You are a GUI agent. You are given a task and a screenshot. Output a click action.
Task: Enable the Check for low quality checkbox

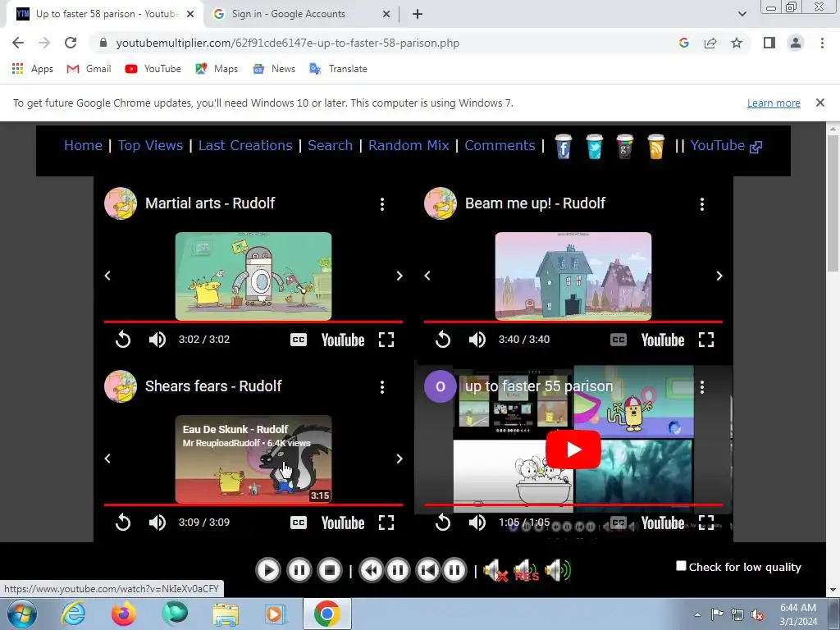pos(681,566)
